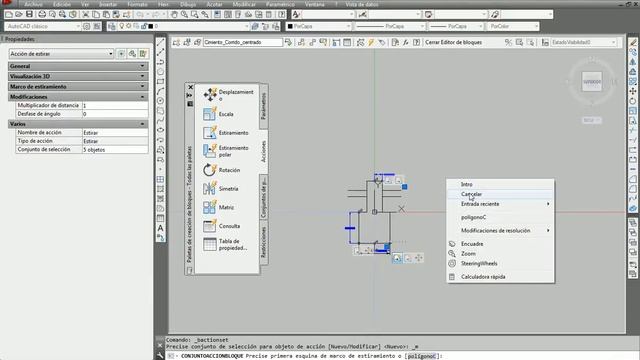Click polígonoC option in command line
640x360 pixels.
click(422, 356)
